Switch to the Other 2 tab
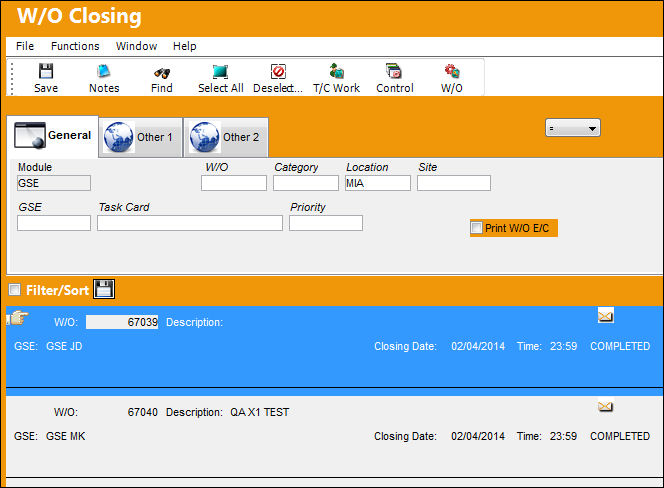 [x=226, y=137]
